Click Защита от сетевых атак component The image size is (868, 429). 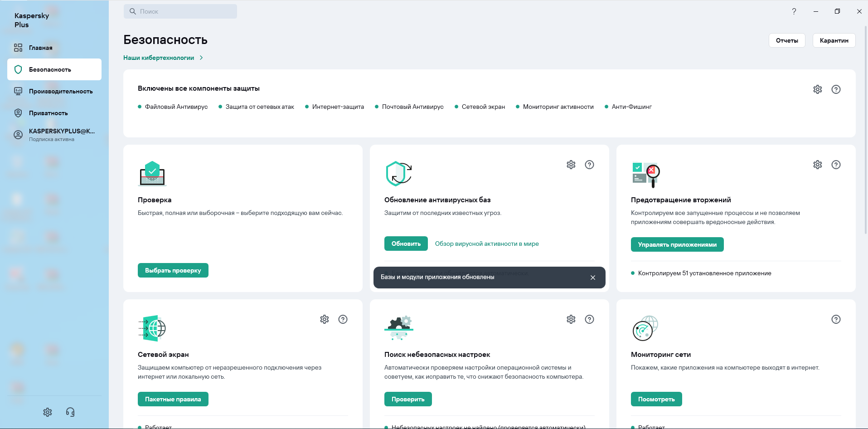click(x=256, y=107)
